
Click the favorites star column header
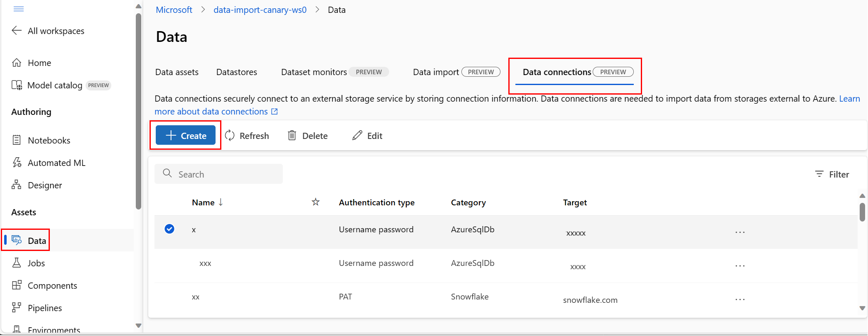(316, 202)
